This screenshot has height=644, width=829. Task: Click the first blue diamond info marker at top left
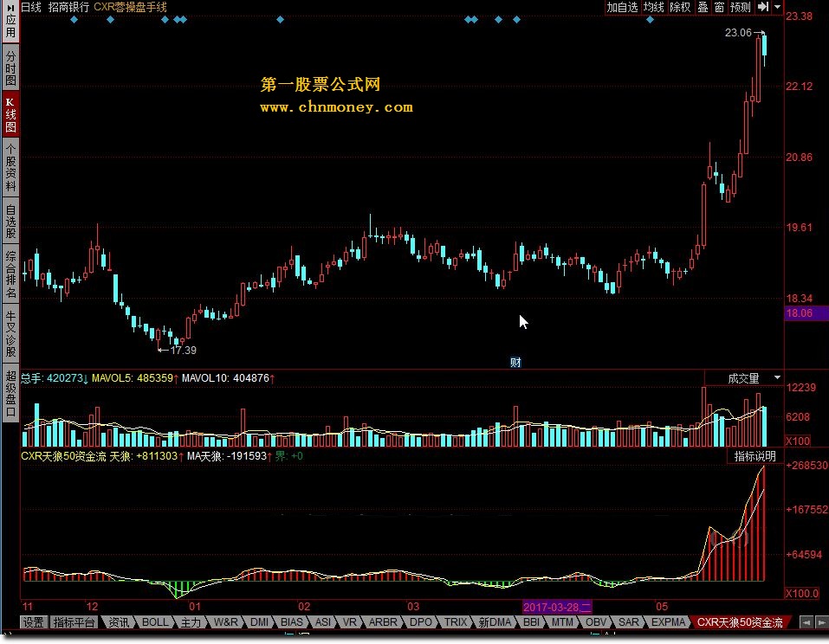pyautogui.click(x=74, y=20)
